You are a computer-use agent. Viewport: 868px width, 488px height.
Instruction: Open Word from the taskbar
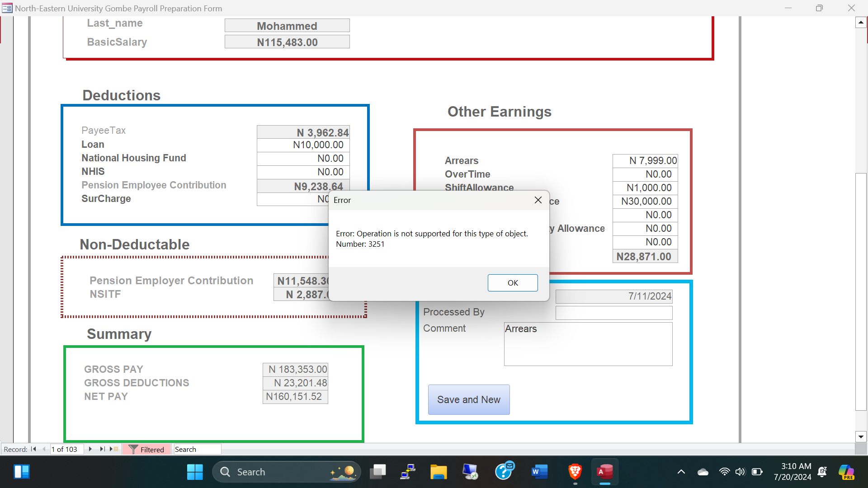(x=539, y=472)
